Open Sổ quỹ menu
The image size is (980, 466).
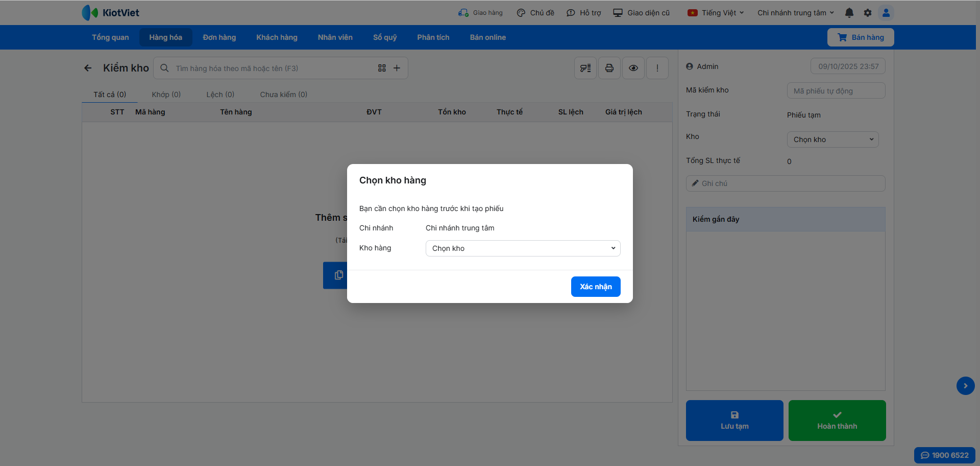pos(385,37)
